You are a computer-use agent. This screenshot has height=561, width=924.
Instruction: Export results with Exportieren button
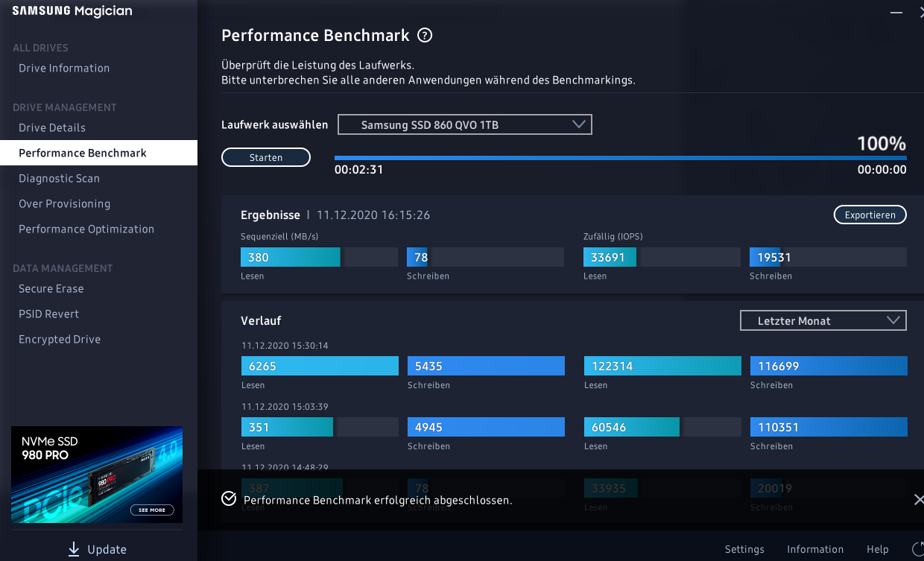pyautogui.click(x=870, y=215)
